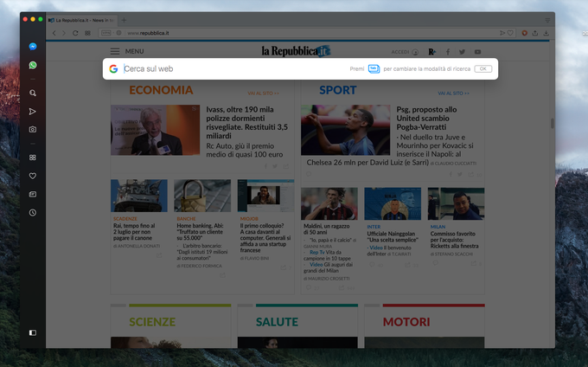The height and width of the screenshot is (367, 588).
Task: Toggle the VPN badge in address bar
Action: (106, 33)
